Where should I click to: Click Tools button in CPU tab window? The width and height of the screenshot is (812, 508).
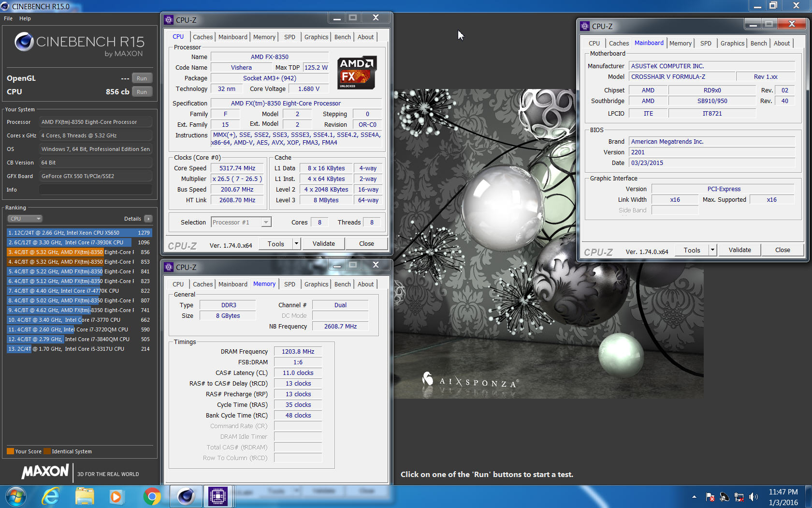point(276,244)
